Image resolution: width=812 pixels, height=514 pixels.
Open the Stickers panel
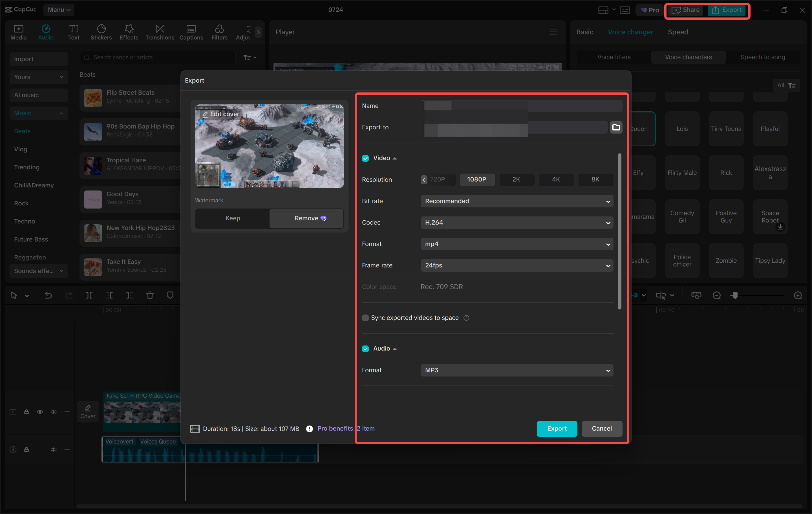click(101, 32)
